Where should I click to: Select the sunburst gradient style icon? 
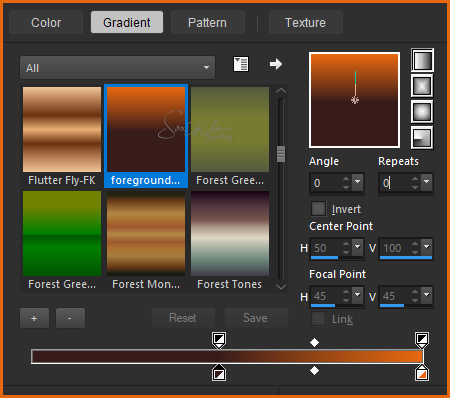[422, 112]
